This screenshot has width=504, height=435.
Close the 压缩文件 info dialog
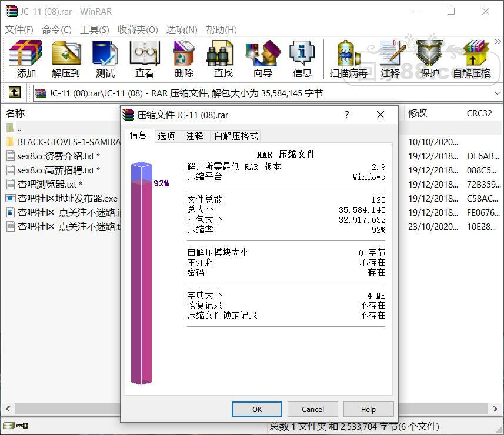click(x=380, y=115)
